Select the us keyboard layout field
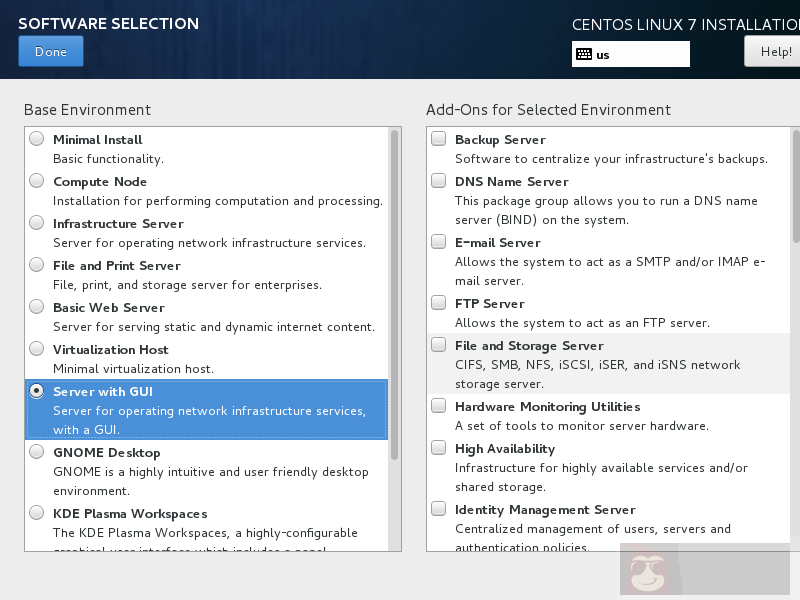800x600 pixels. click(640, 55)
